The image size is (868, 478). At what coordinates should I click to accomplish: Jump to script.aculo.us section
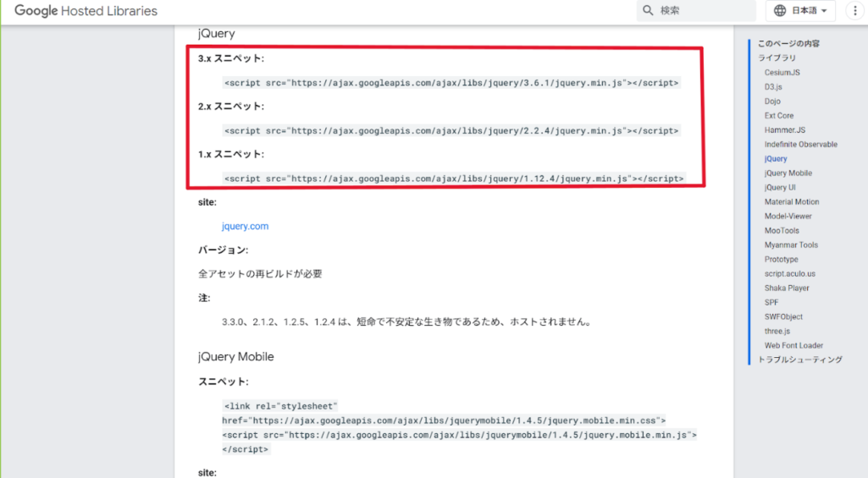pyautogui.click(x=790, y=274)
